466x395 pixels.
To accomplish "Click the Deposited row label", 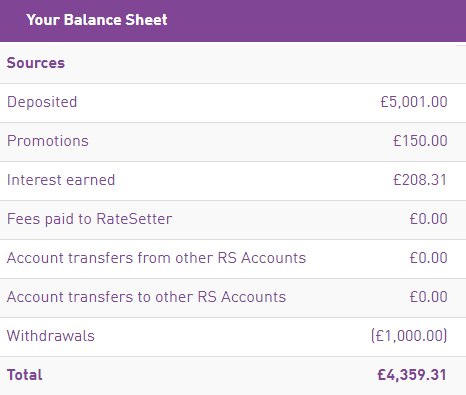I will (x=42, y=102).
